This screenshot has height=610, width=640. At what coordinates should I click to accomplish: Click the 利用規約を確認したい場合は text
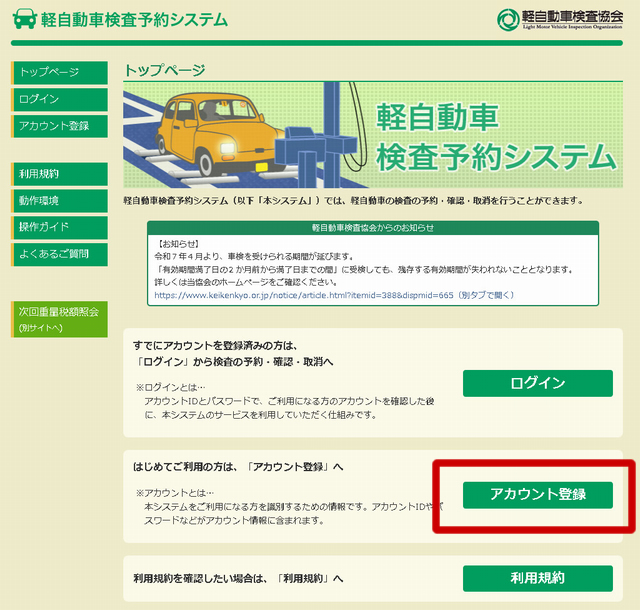(x=238, y=579)
